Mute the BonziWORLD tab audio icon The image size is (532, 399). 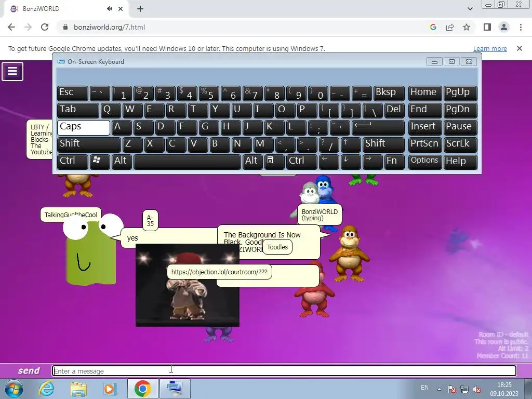pyautogui.click(x=109, y=9)
